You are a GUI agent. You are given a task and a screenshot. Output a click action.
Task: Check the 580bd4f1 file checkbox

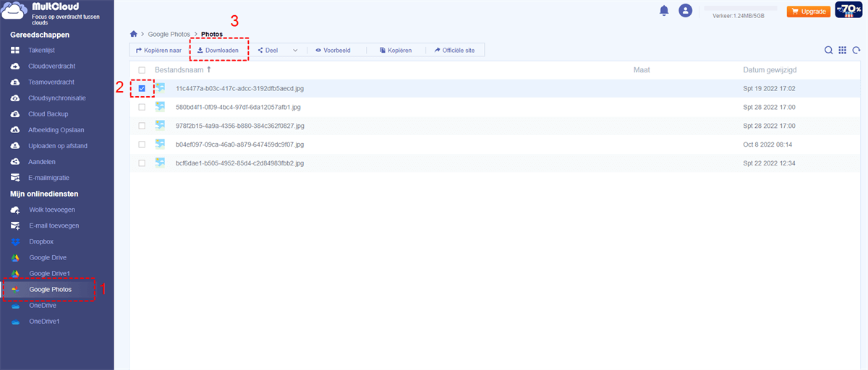pos(142,107)
